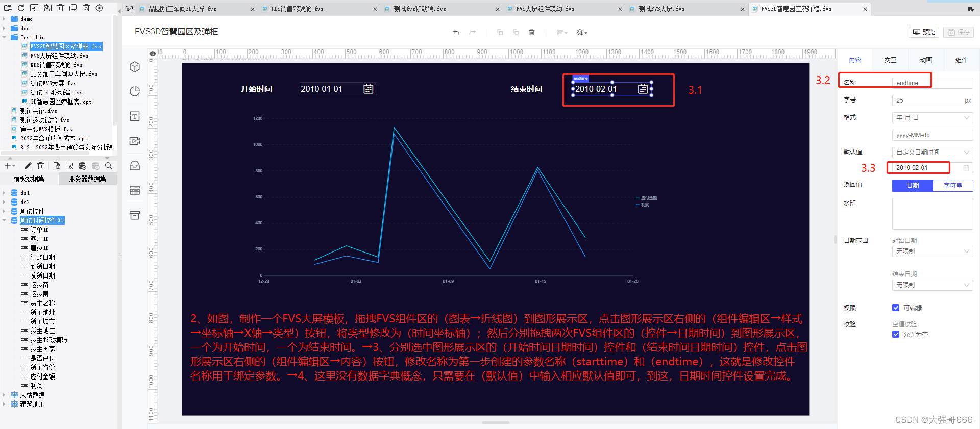Viewport: 980px width, 429px height.
Task: Delete the selected file using top trash icon
Action: click(60, 8)
